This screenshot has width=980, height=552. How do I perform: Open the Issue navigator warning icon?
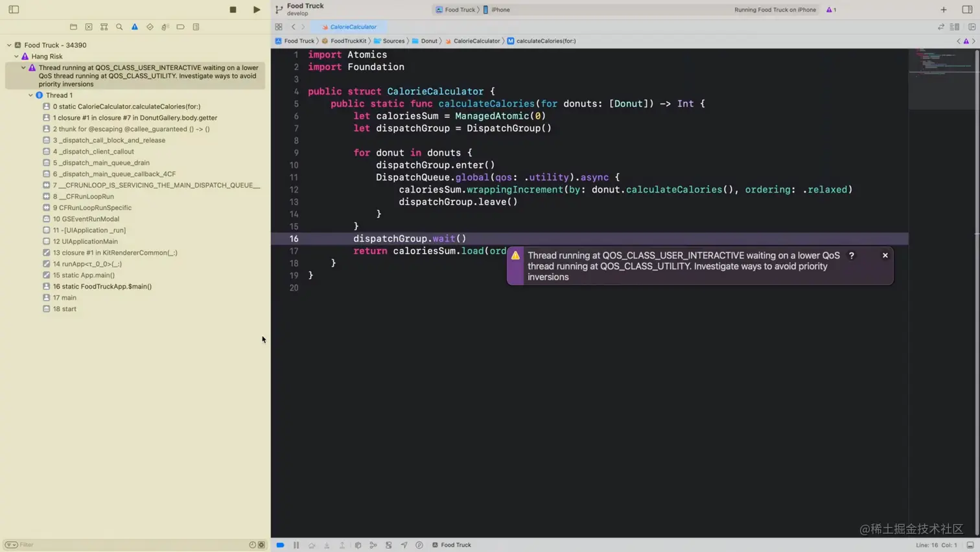click(x=135, y=27)
